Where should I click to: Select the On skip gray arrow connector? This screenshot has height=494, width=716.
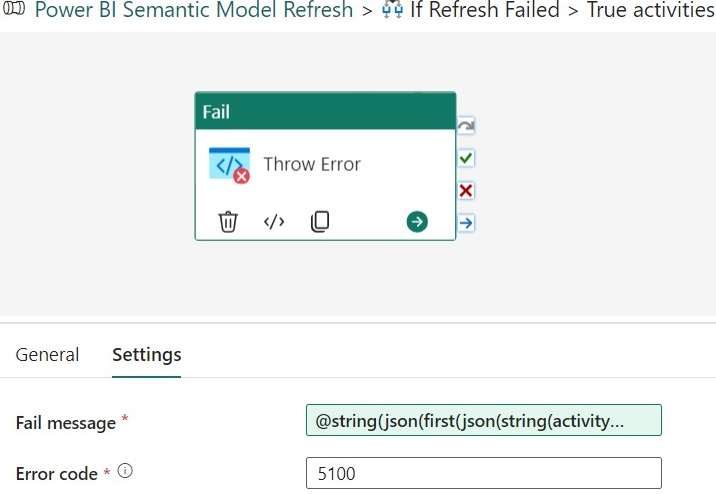(466, 126)
